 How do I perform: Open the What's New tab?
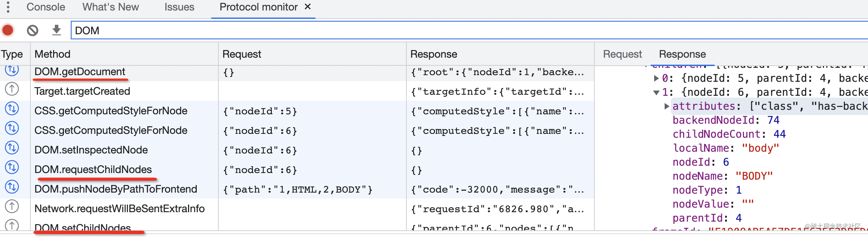pyautogui.click(x=110, y=7)
